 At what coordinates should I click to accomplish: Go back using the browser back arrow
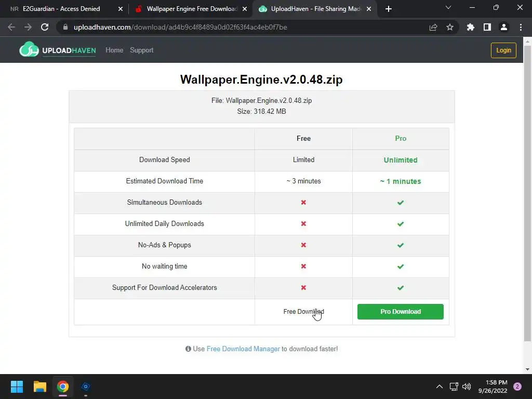[11, 27]
